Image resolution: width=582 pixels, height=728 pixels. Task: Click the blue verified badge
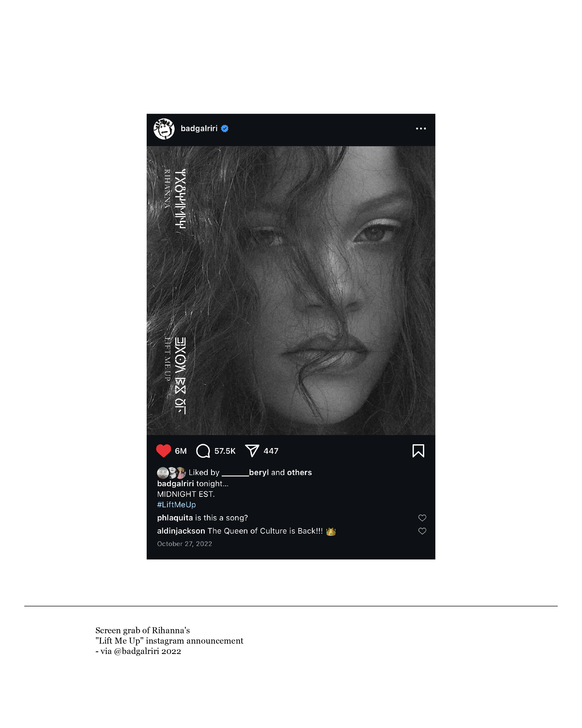pyautogui.click(x=225, y=128)
